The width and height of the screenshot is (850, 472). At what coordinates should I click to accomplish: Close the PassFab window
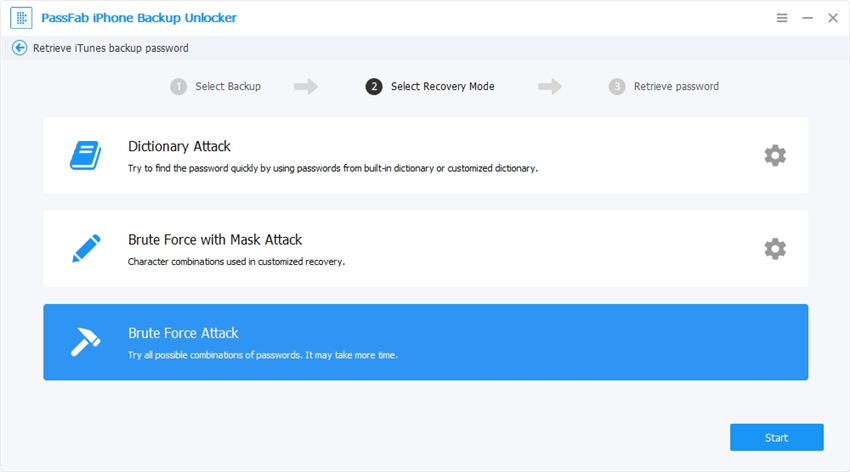click(831, 19)
